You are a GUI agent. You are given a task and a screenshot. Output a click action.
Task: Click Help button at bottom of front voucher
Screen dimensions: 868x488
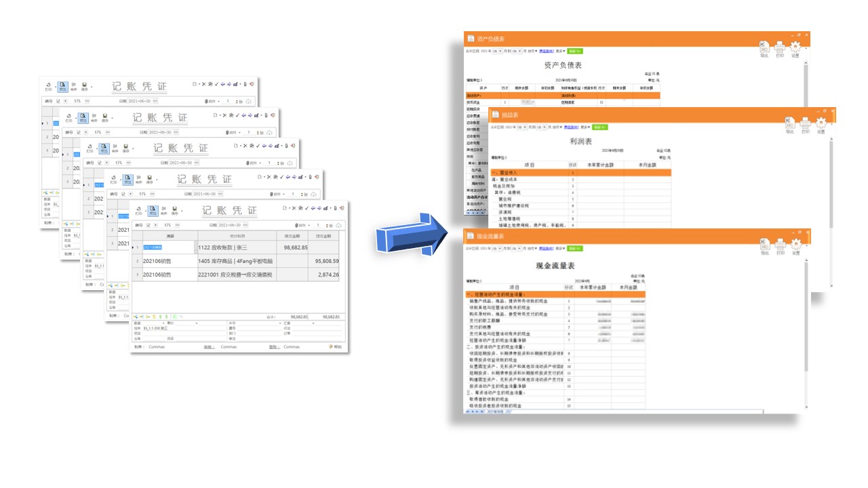click(335, 346)
